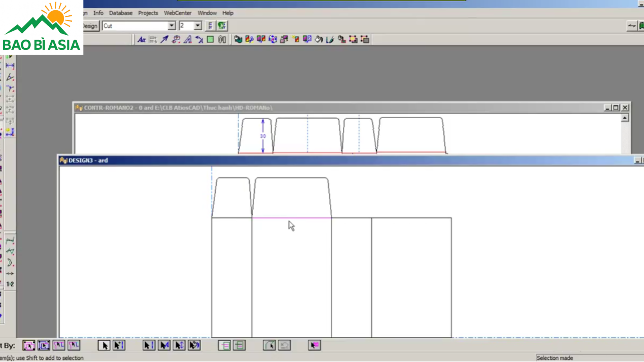Toggle select-by-window first option in status bar

point(29,345)
